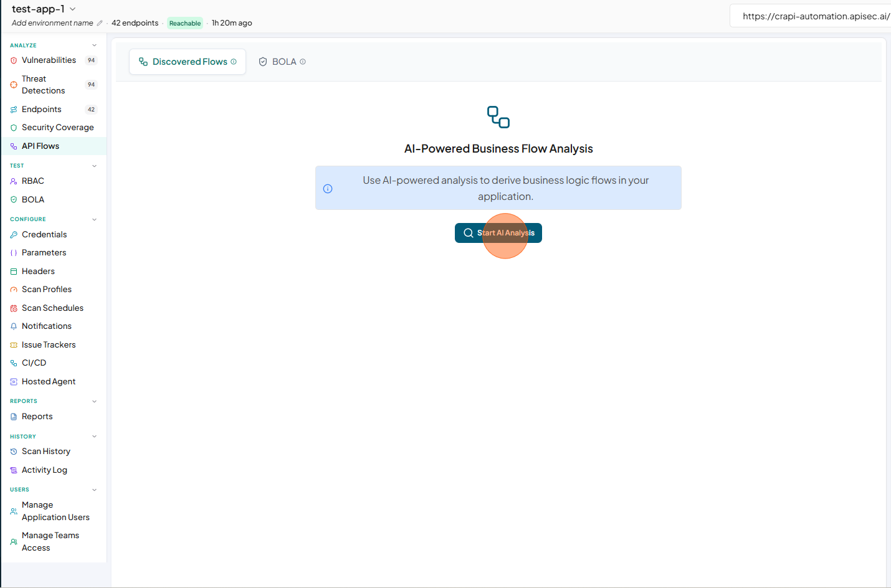Click the Scan Schedules calendar icon
This screenshot has height=588, width=891.
click(14, 308)
